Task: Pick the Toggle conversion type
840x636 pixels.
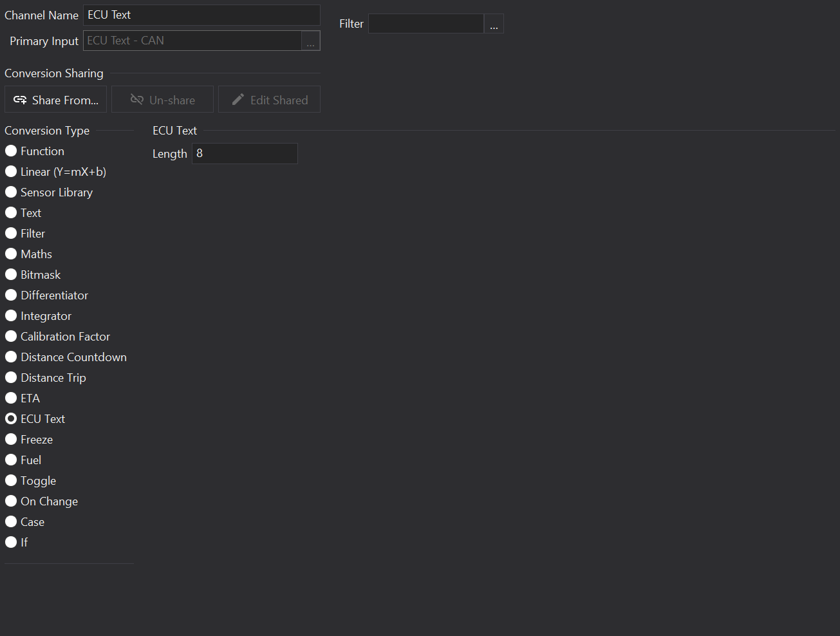Action: click(11, 481)
